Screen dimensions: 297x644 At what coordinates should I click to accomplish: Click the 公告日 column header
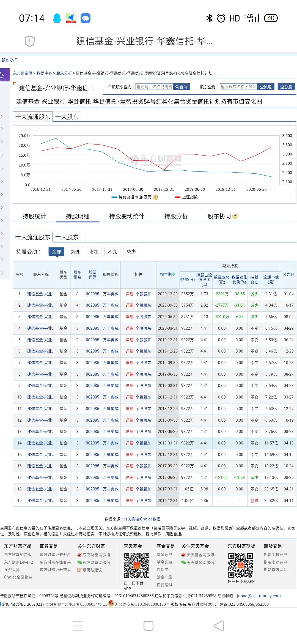[x=288, y=274]
